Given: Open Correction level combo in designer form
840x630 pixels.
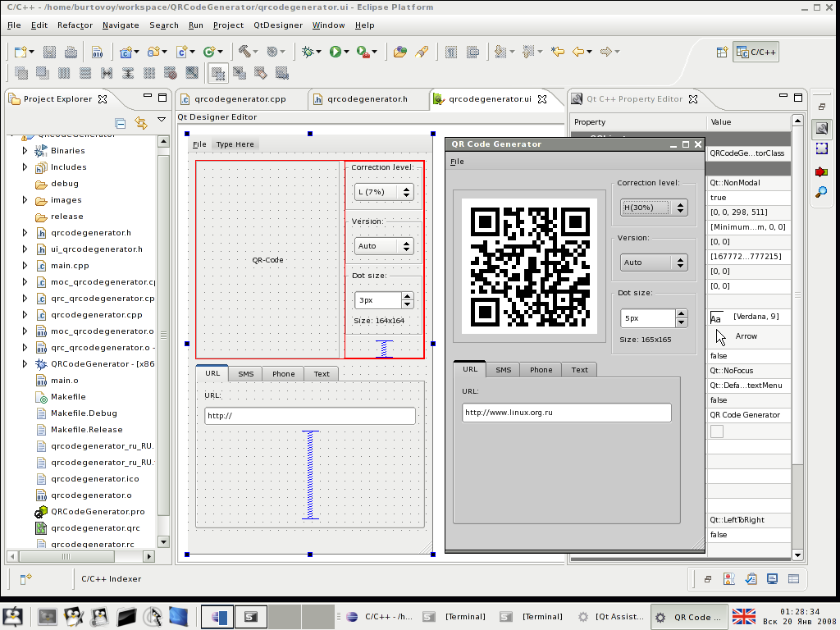Looking at the screenshot, I should click(x=384, y=192).
